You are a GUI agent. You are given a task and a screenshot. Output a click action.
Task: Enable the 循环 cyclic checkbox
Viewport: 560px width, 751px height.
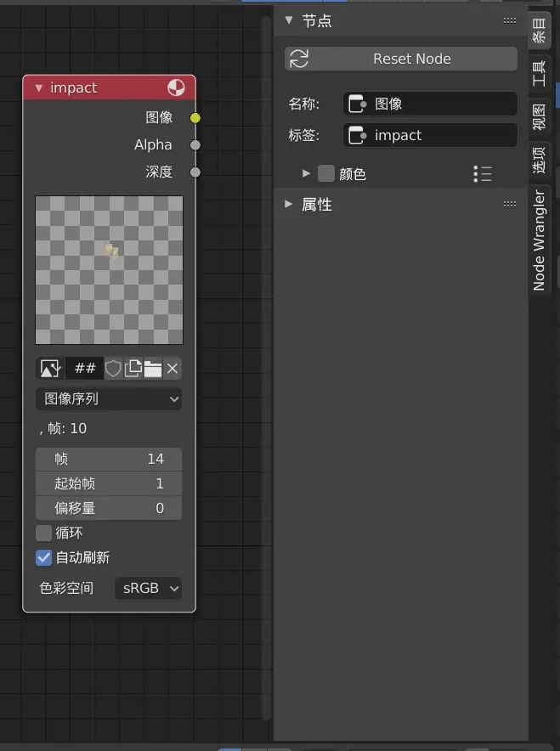43,533
